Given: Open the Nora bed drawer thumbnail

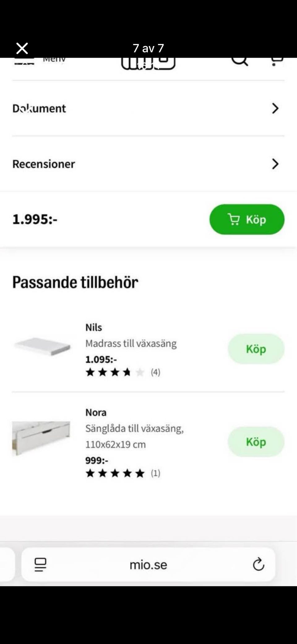Looking at the screenshot, I should (41, 438).
